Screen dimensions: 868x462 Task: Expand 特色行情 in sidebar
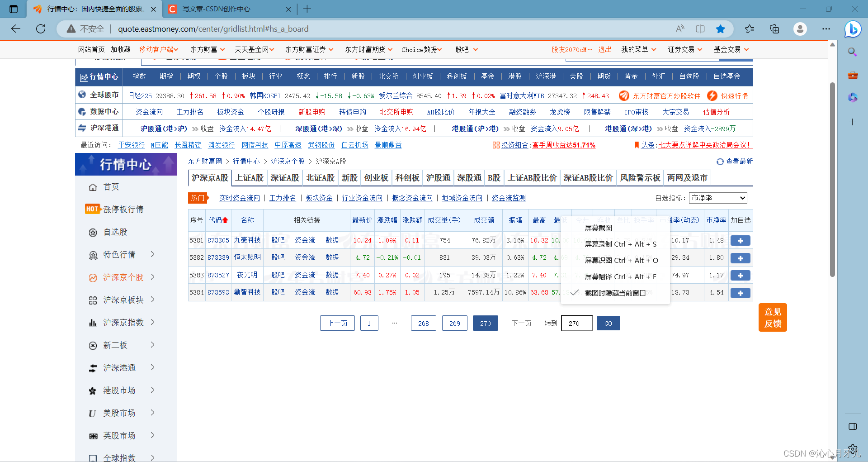[152, 254]
